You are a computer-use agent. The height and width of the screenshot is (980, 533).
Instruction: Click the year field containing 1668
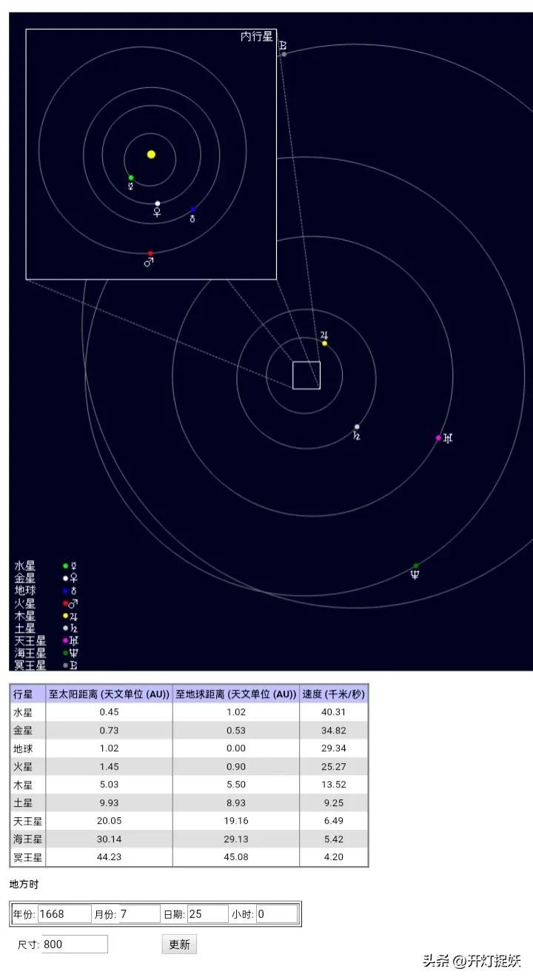pyautogui.click(x=64, y=914)
